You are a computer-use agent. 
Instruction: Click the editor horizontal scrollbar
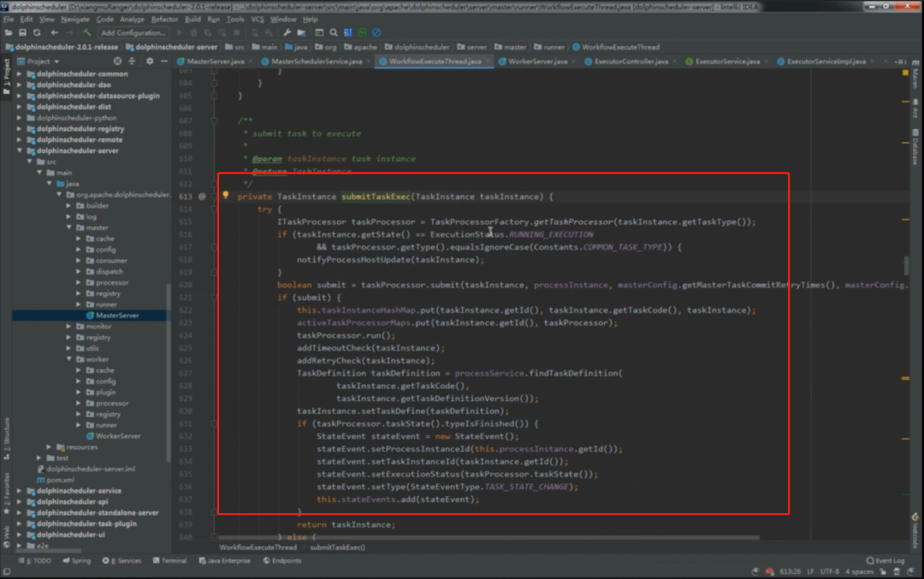pyautogui.click(x=489, y=537)
